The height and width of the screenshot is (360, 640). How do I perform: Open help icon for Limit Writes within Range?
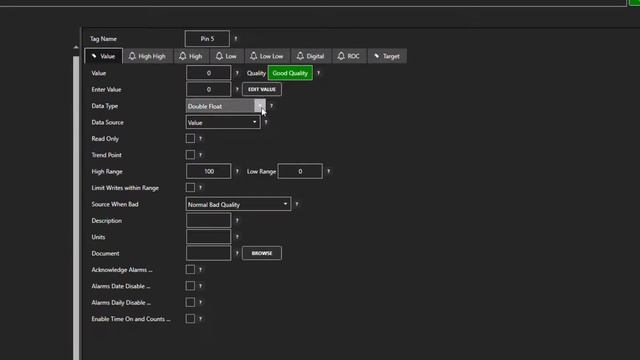(x=200, y=188)
